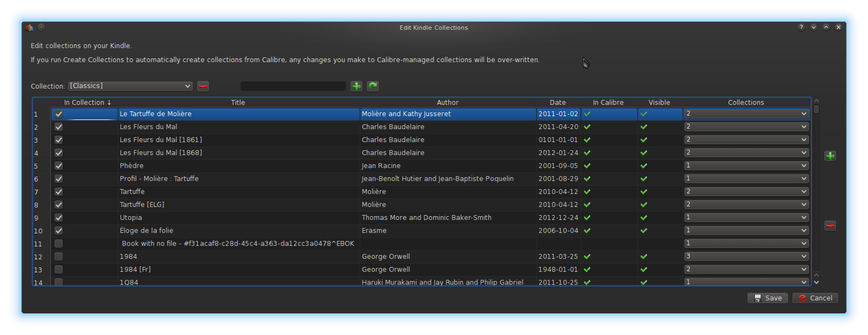Viewport: 868px width, 335px height.
Task: Sort by In Calibre column header
Action: (x=608, y=103)
